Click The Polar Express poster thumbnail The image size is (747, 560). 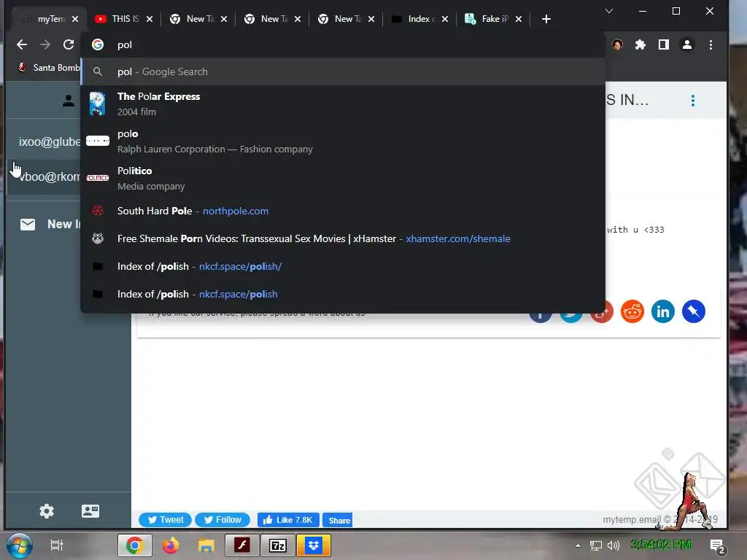click(97, 104)
